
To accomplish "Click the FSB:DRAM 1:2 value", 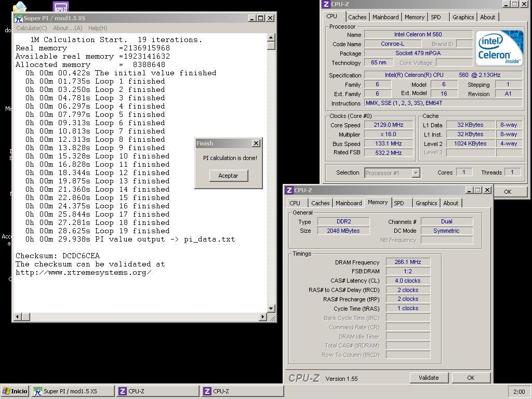I will [408, 271].
